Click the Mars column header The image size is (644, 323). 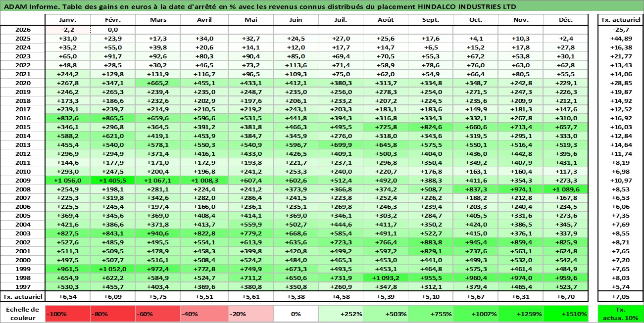tap(157, 20)
